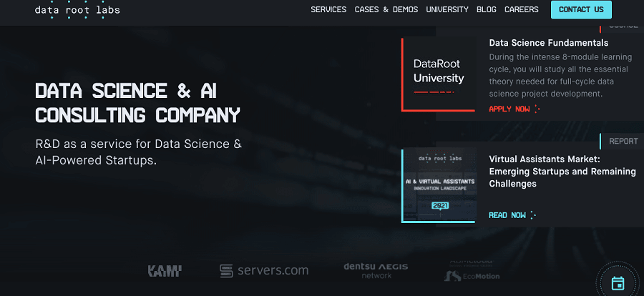Click the EcoMotion client logo
644x296 pixels.
point(472,276)
